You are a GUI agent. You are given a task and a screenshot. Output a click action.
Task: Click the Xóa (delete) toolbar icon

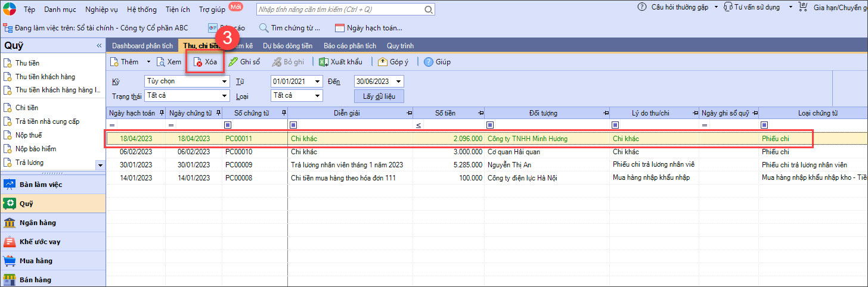197,62
